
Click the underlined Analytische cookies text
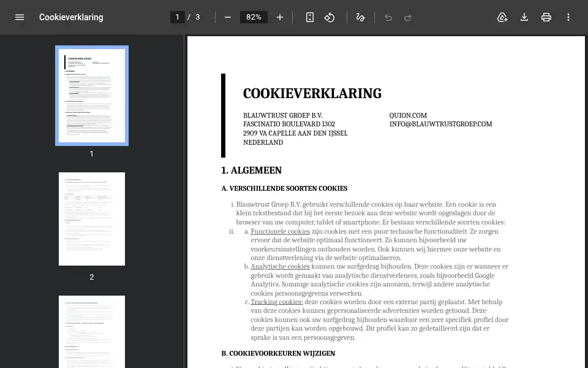point(280,266)
